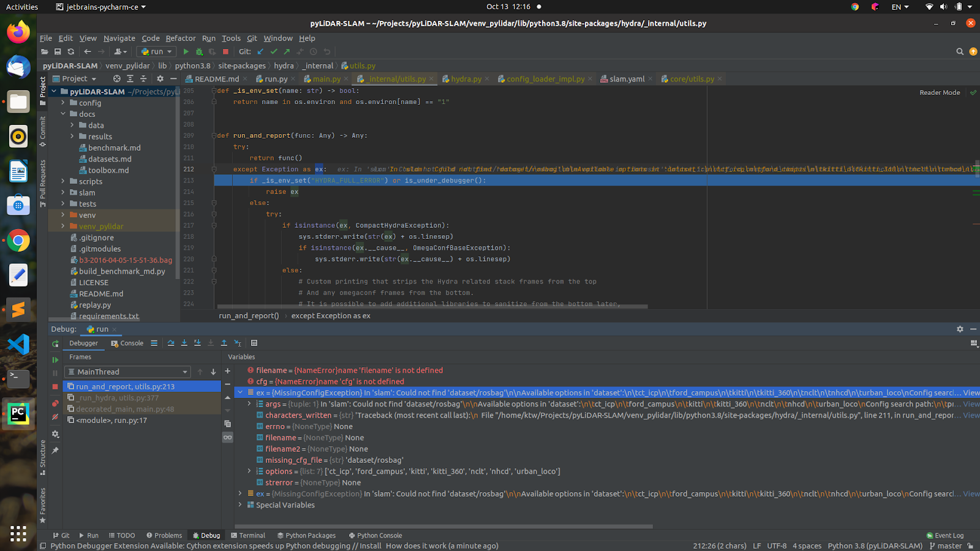Click Step Into debugger icon
The image size is (980, 551).
(x=184, y=343)
